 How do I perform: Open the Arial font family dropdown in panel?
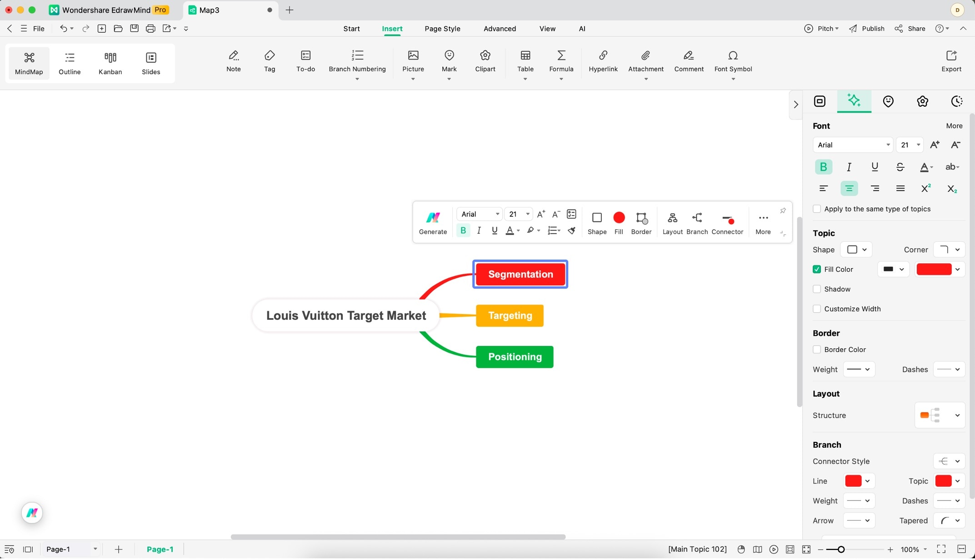point(853,145)
